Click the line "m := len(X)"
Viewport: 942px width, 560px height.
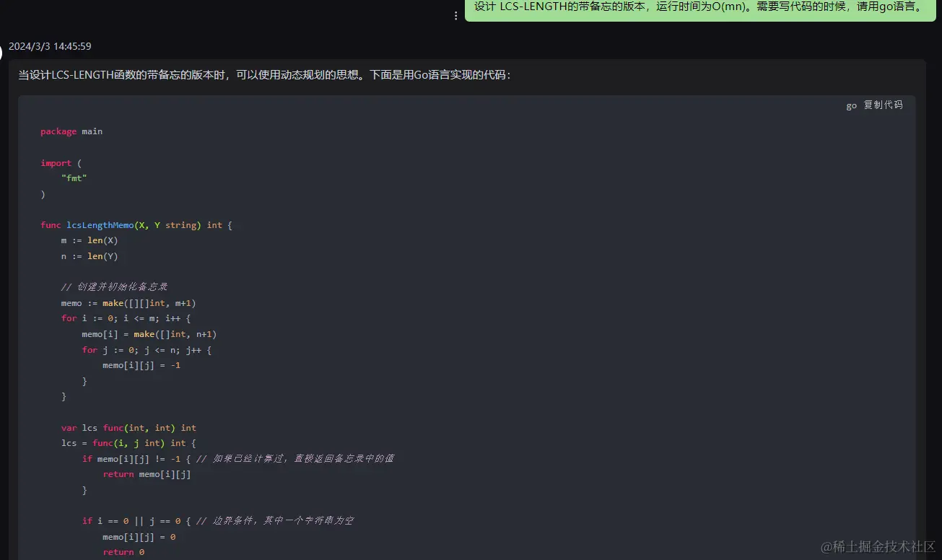click(x=90, y=240)
